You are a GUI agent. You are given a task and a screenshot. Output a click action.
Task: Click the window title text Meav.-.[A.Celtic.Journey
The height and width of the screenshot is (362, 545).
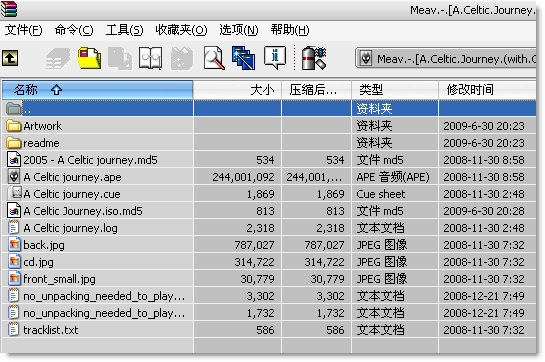472,10
